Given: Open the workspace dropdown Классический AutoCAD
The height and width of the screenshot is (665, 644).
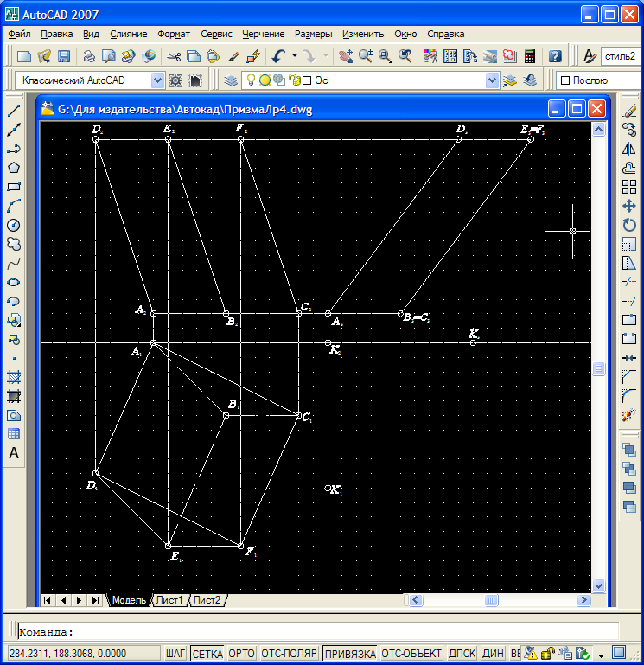Looking at the screenshot, I should (157, 80).
